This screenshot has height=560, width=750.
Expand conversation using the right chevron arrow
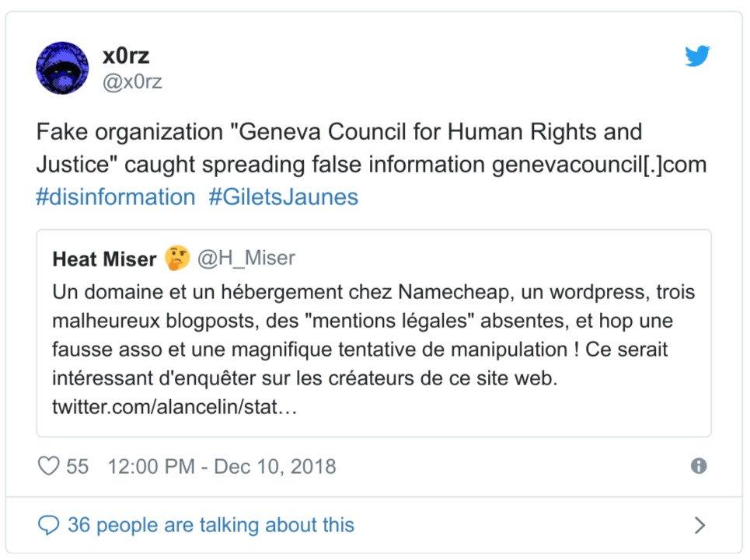(x=699, y=526)
